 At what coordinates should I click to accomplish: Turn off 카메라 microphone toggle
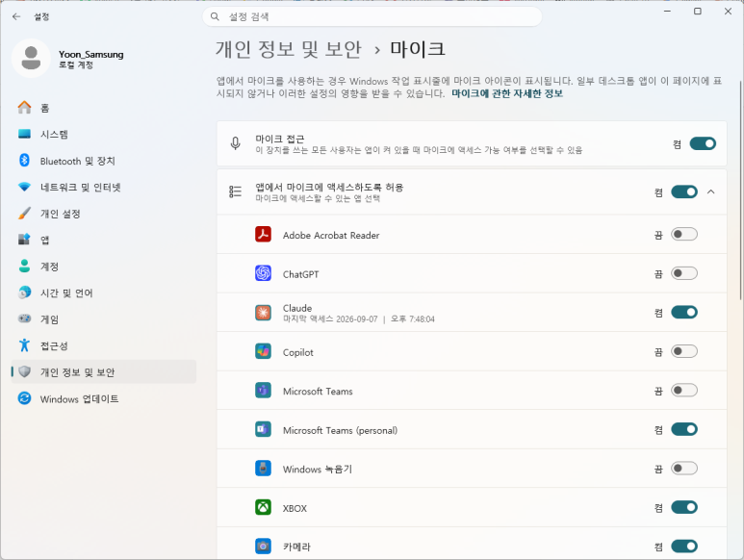click(x=684, y=547)
